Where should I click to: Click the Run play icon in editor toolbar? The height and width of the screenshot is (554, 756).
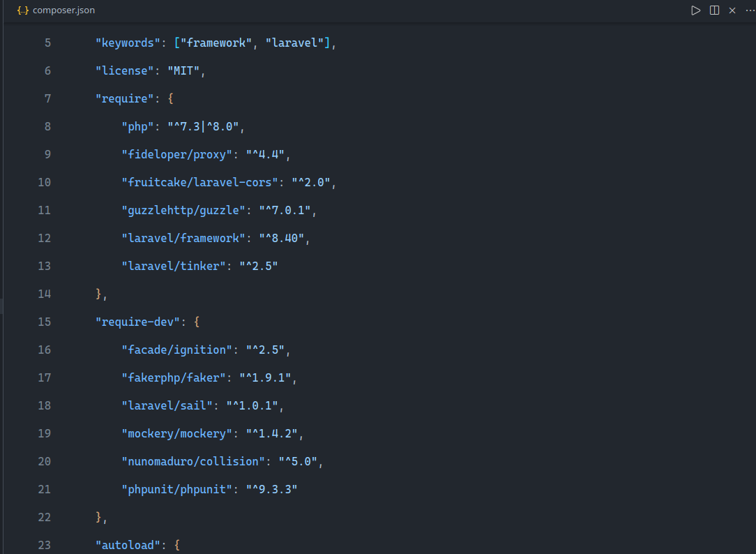point(695,10)
